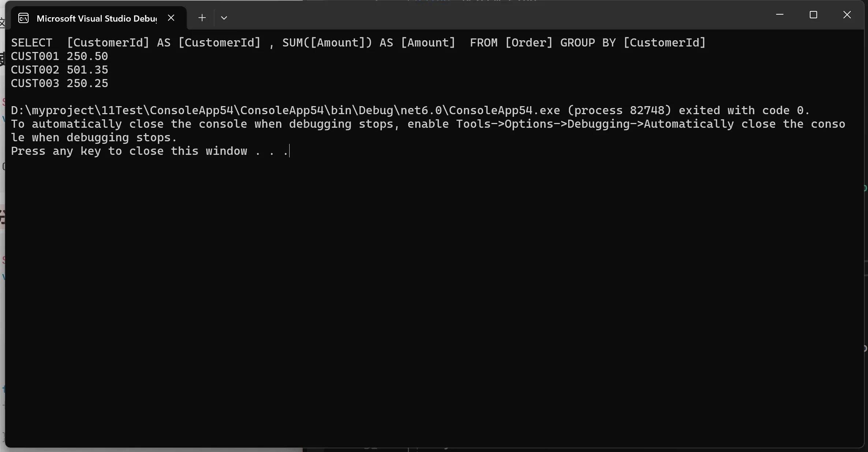This screenshot has width=868, height=452.
Task: Click the 'Press any key to close' line
Action: point(150,151)
